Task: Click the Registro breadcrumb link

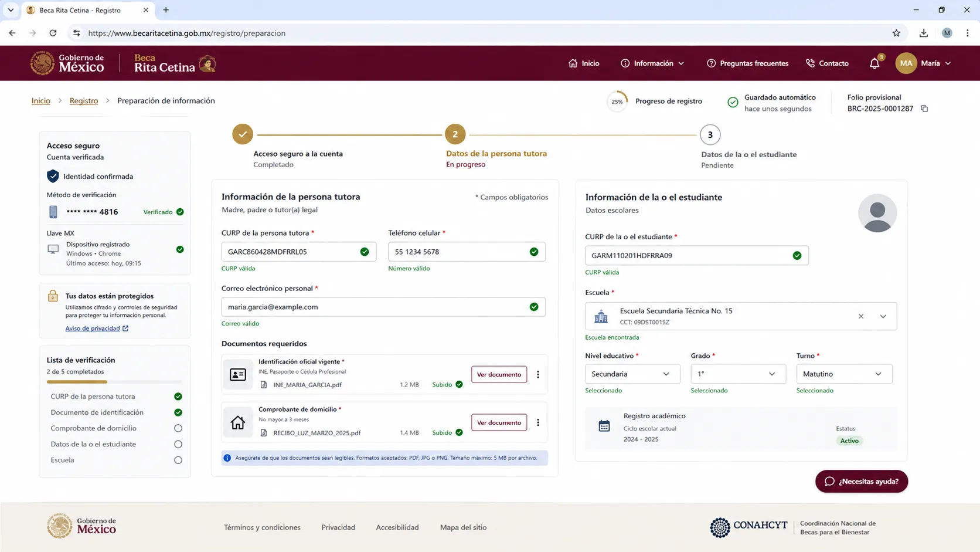Action: point(84,101)
